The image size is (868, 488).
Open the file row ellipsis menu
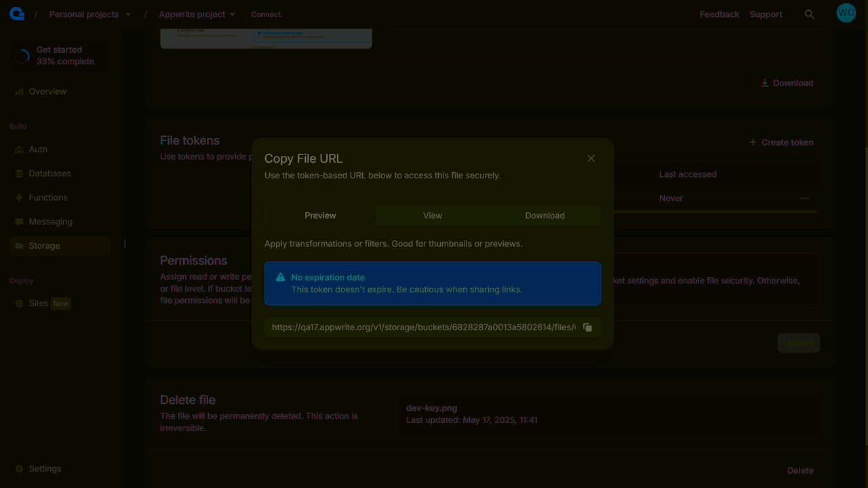click(805, 198)
